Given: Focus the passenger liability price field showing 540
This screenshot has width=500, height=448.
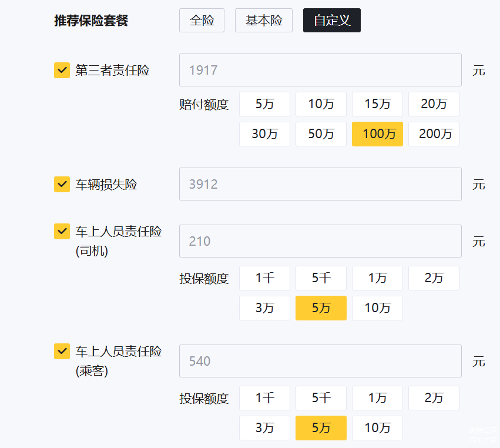Looking at the screenshot, I should [x=320, y=361].
